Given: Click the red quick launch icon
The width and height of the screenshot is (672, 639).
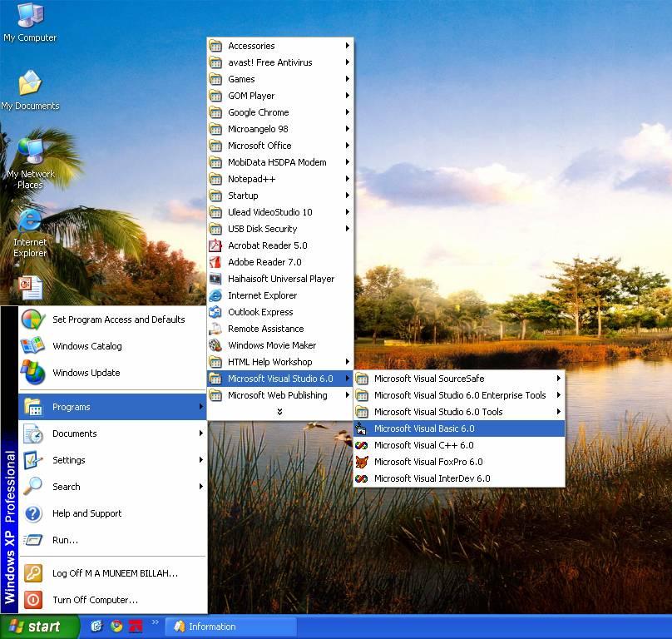Looking at the screenshot, I should [x=136, y=627].
